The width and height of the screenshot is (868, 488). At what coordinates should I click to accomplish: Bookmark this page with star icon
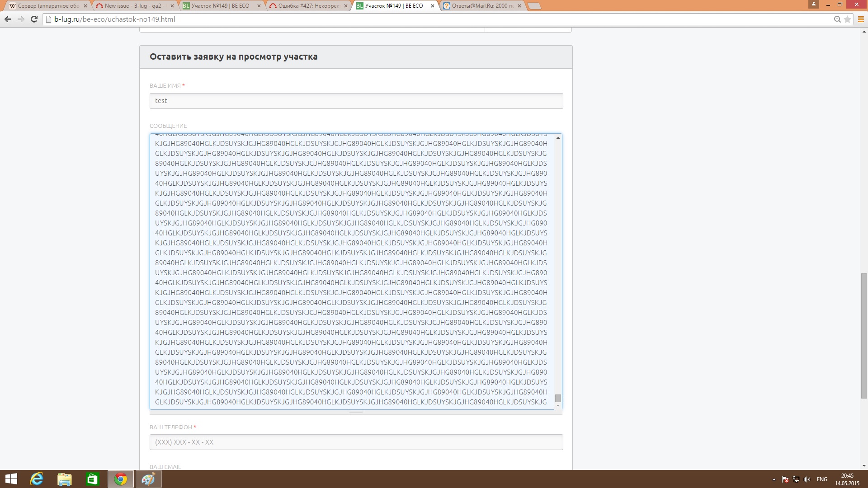point(848,19)
